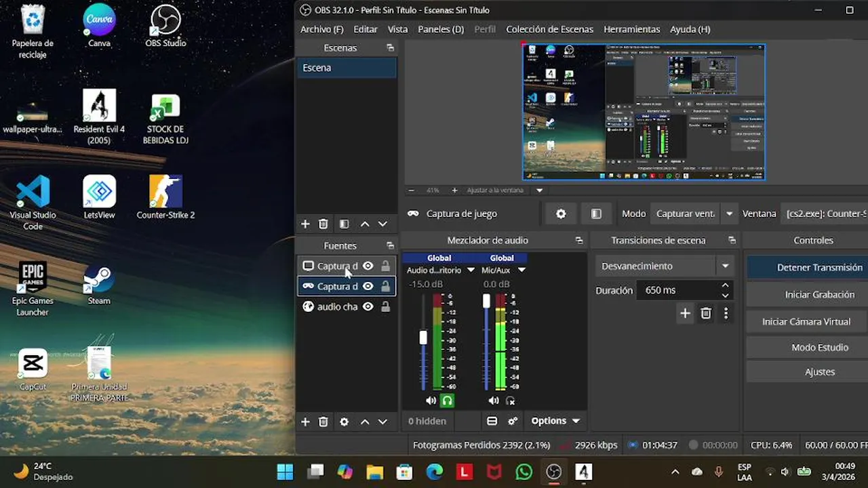Mute the Audio del escritorio speaker icon
Viewport: 868px width, 488px height.
(431, 401)
